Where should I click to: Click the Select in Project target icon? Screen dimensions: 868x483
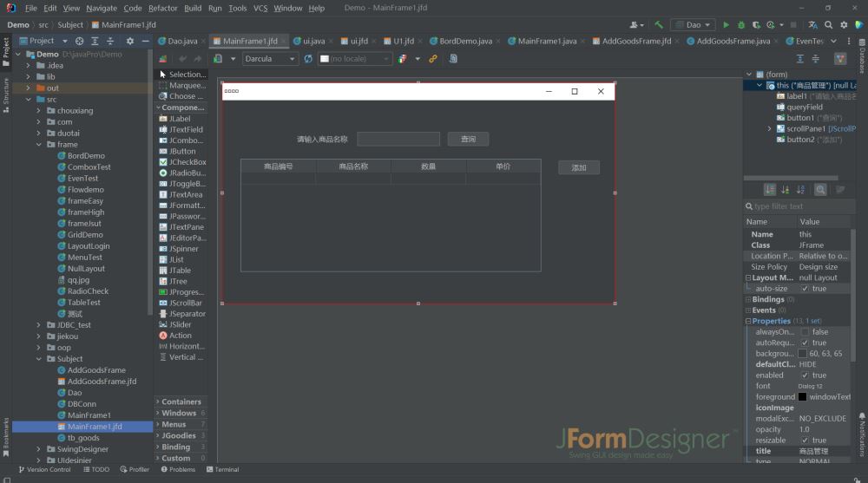point(79,41)
